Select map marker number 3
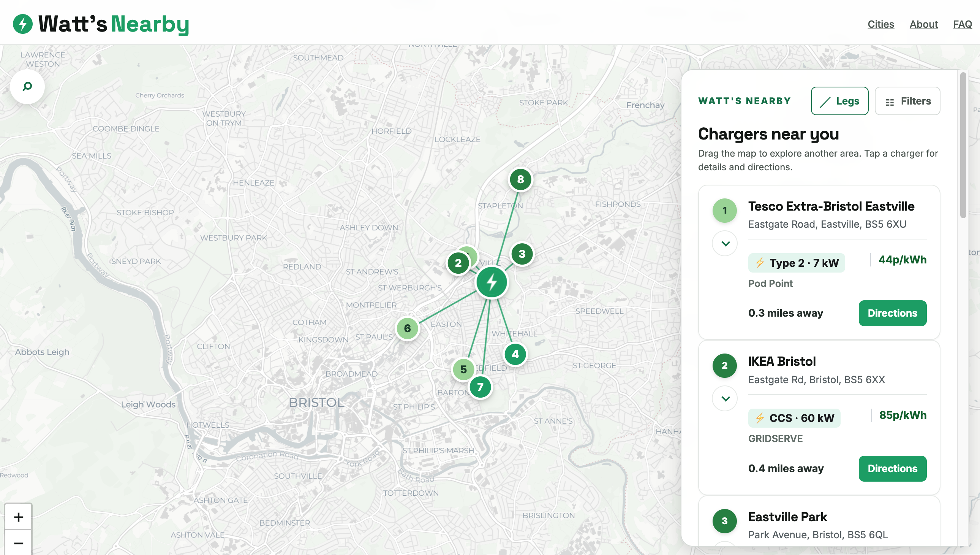Screen dimensions: 980x555 tap(522, 254)
